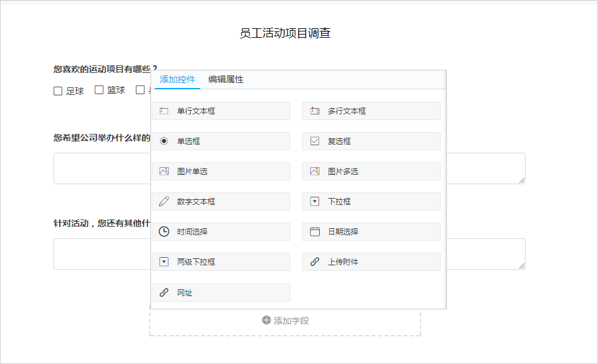598x364 pixels.
Task: Click the 数字文本框 pencil icon
Action: (164, 201)
